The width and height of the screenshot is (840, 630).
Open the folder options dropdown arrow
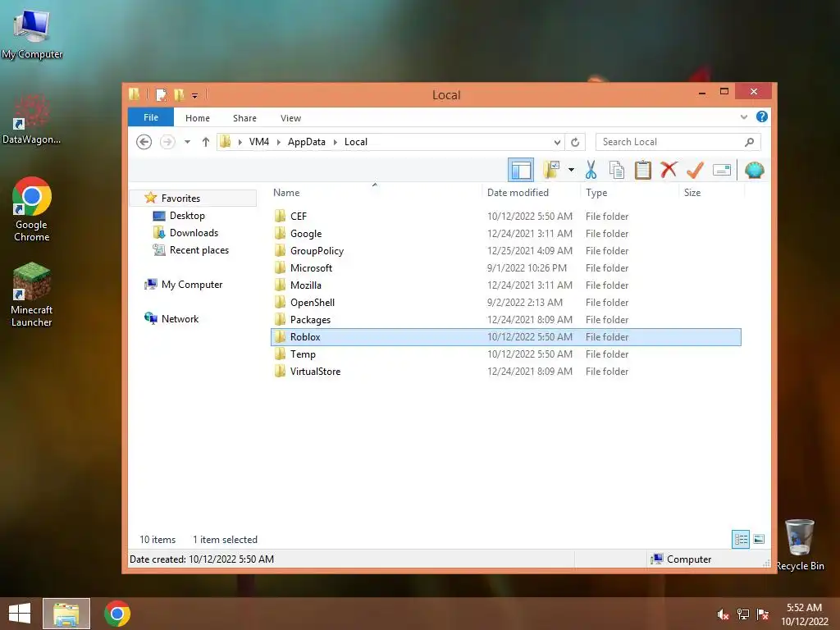click(x=571, y=170)
